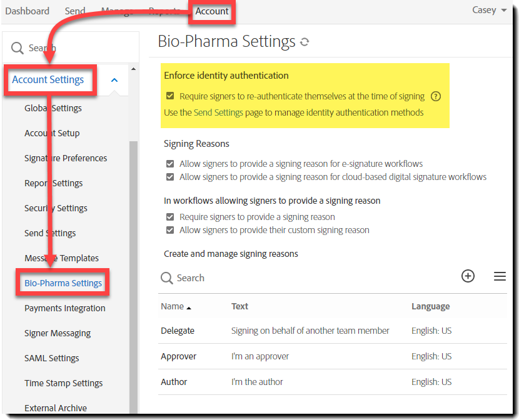Click the refresh icon beside Bio-Pharma Settings title
This screenshot has width=519, height=420.
tap(305, 42)
